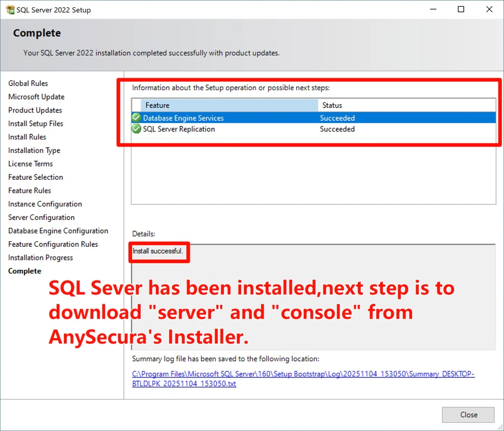This screenshot has height=431, width=504.
Task: Click Succeeded status for SQL Server Replication
Action: [x=337, y=129]
